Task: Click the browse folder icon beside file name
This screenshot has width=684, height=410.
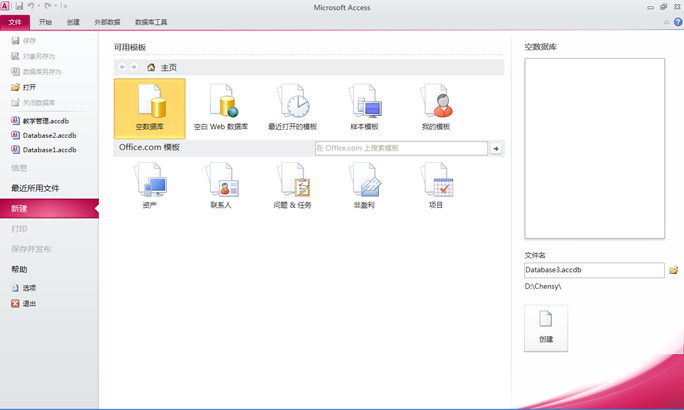Action: point(674,270)
